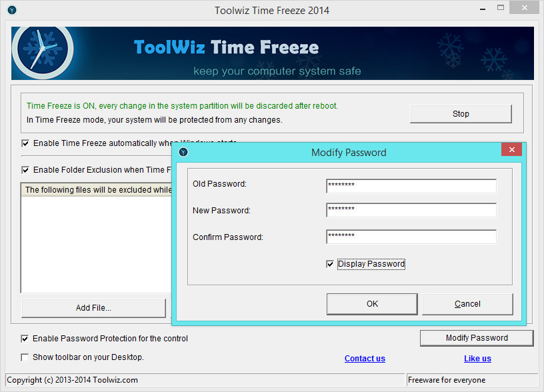Toggle Enable Password Protection checkbox
This screenshot has height=392, width=544.
pos(25,339)
